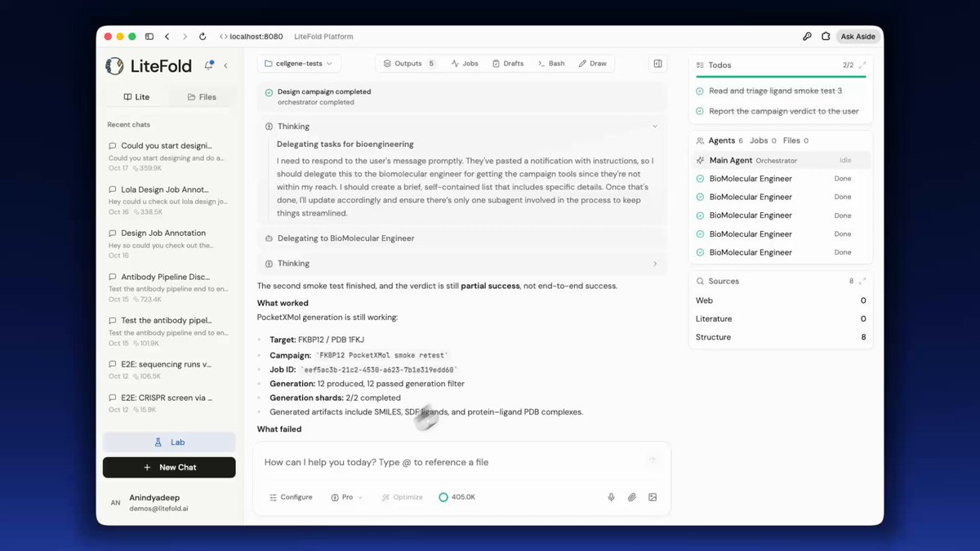Select the Jobs 0 counter in agents panel
The width and height of the screenshot is (980, 551).
[763, 140]
